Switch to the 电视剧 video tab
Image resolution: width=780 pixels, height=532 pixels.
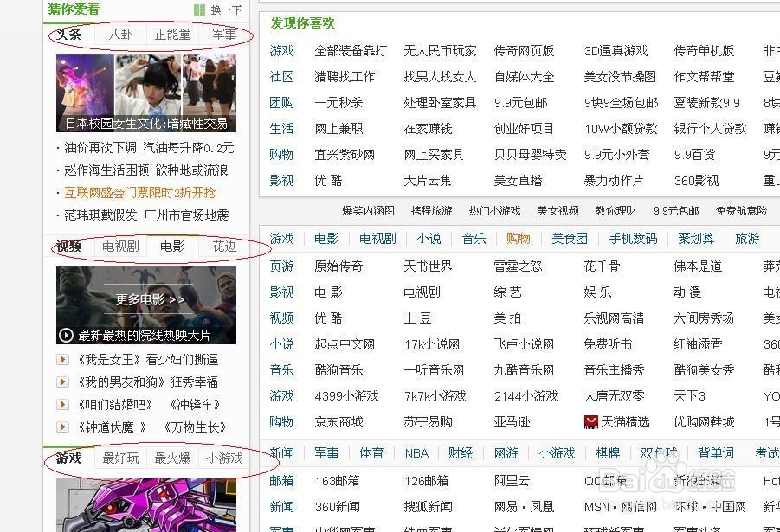coord(120,247)
